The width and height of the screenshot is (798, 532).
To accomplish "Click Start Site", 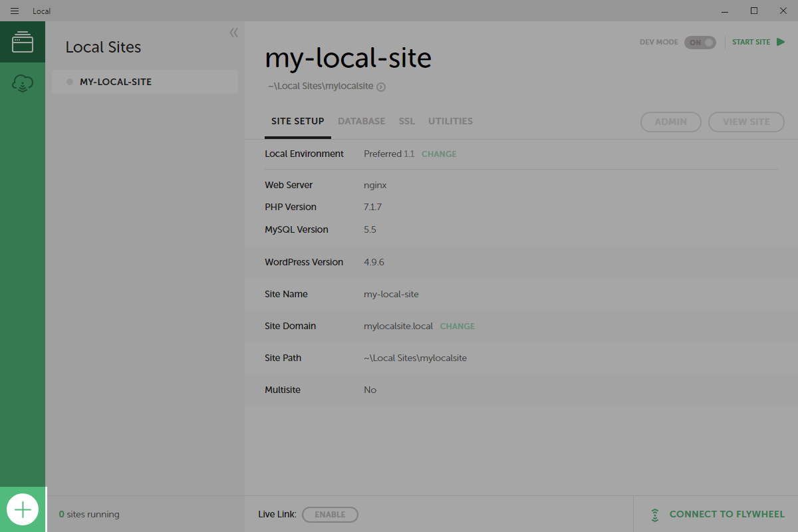I will pos(751,42).
